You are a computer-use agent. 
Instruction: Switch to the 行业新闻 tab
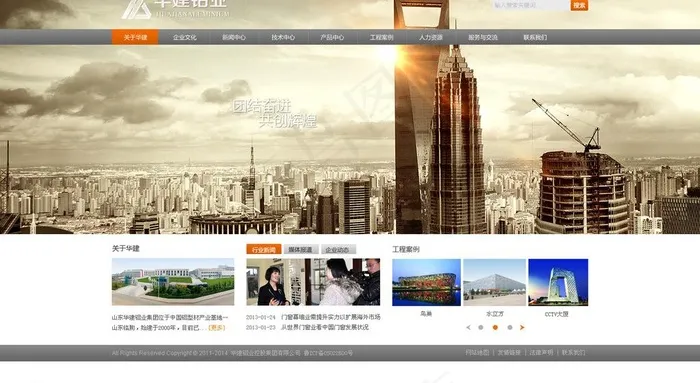pos(263,250)
